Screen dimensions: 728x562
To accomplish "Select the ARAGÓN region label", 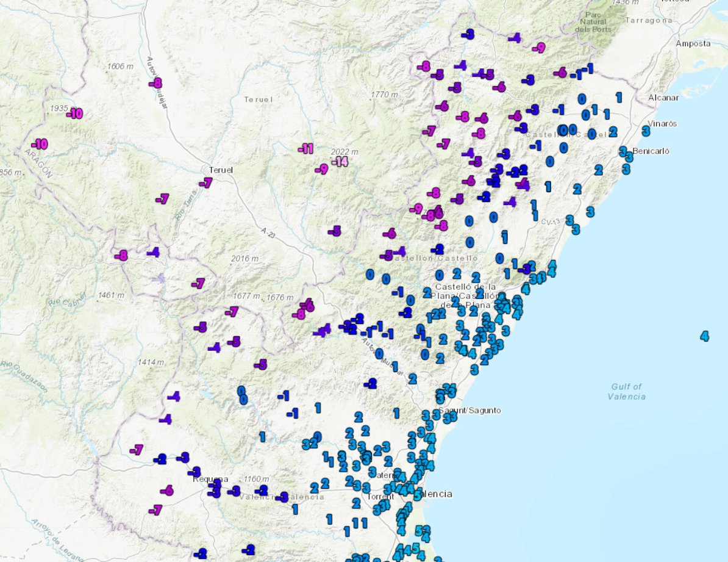I will coord(38,164).
